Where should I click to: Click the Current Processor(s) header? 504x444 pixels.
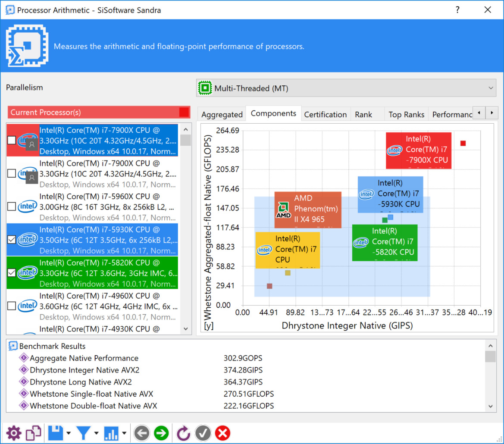click(99, 112)
